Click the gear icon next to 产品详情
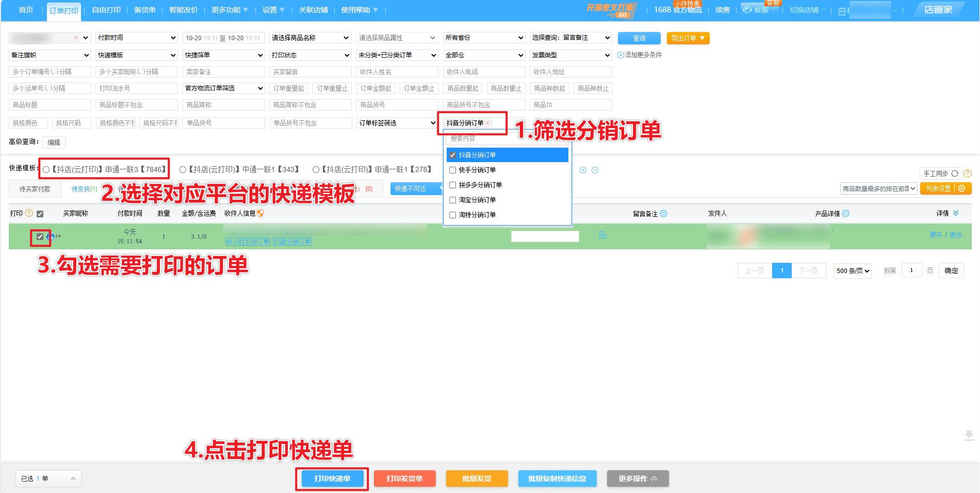 [x=845, y=213]
